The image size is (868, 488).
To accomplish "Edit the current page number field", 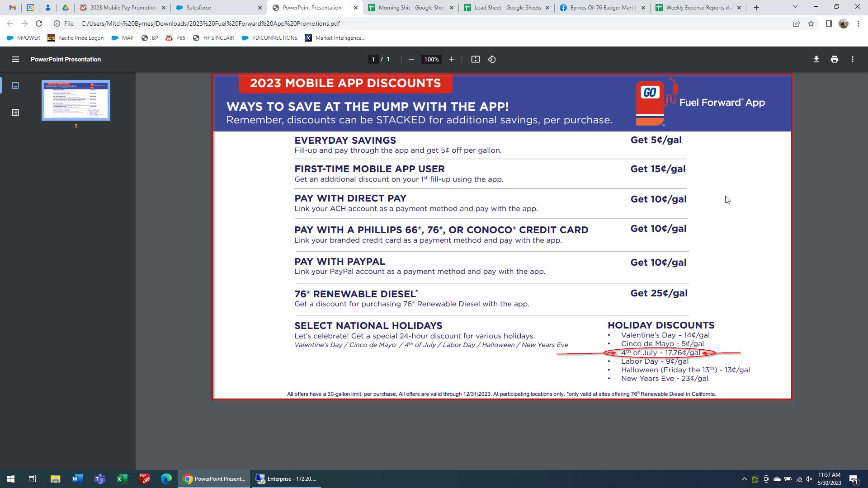I will click(373, 59).
